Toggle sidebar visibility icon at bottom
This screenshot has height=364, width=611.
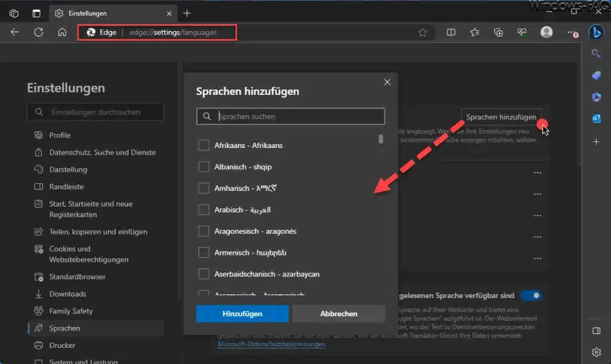coord(596,331)
